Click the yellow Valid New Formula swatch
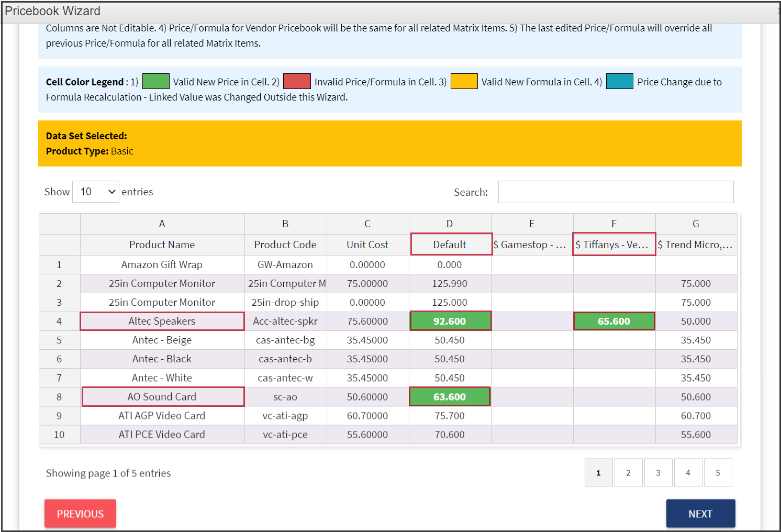 (464, 81)
